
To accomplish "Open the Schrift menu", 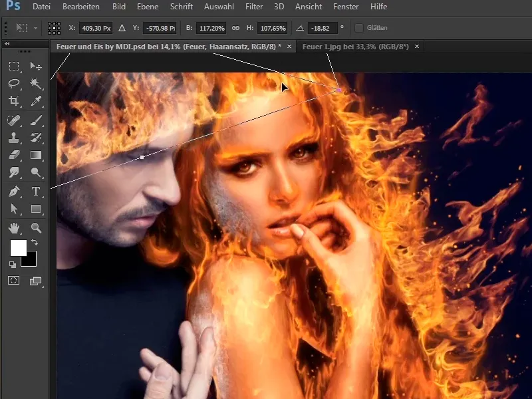I will click(x=182, y=7).
